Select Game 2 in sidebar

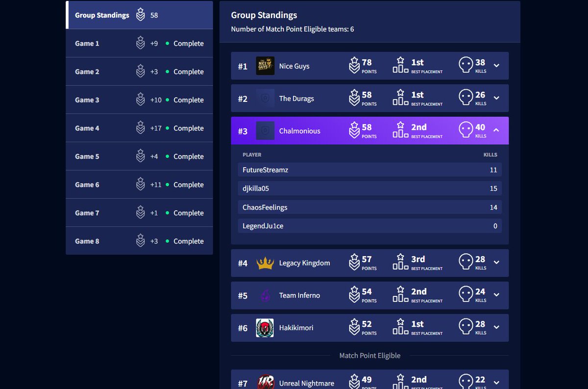point(139,72)
